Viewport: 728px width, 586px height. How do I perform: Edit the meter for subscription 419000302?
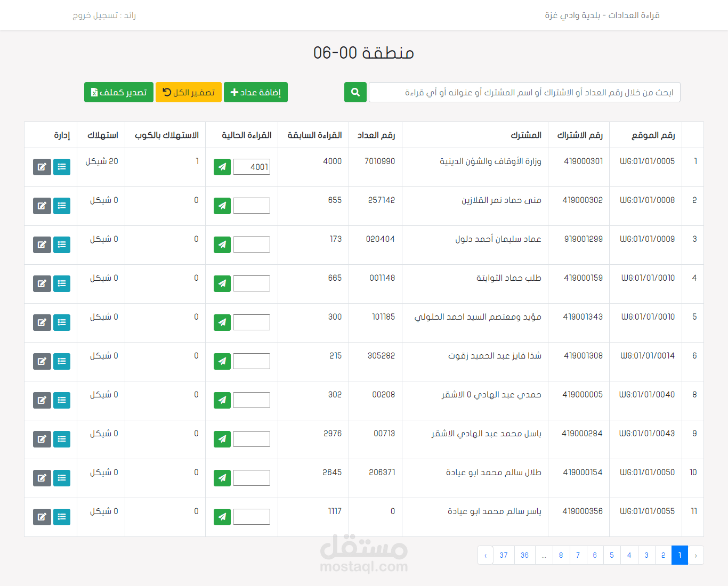tap(42, 206)
